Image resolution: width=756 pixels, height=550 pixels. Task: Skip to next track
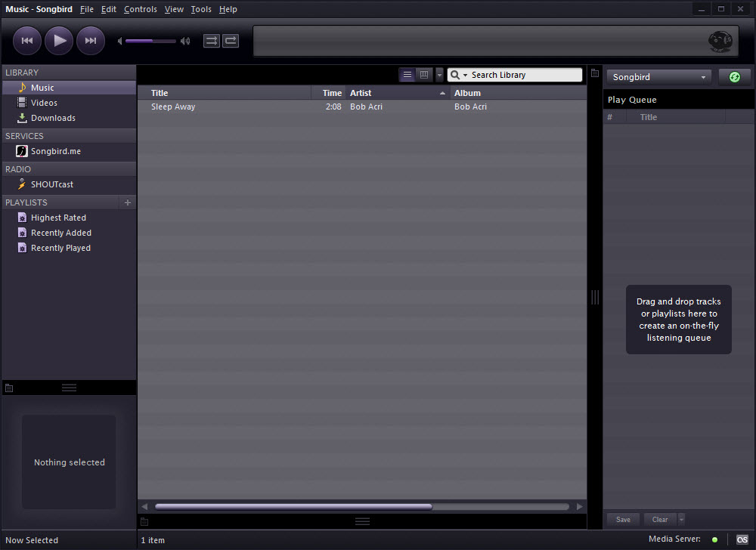[x=91, y=41]
